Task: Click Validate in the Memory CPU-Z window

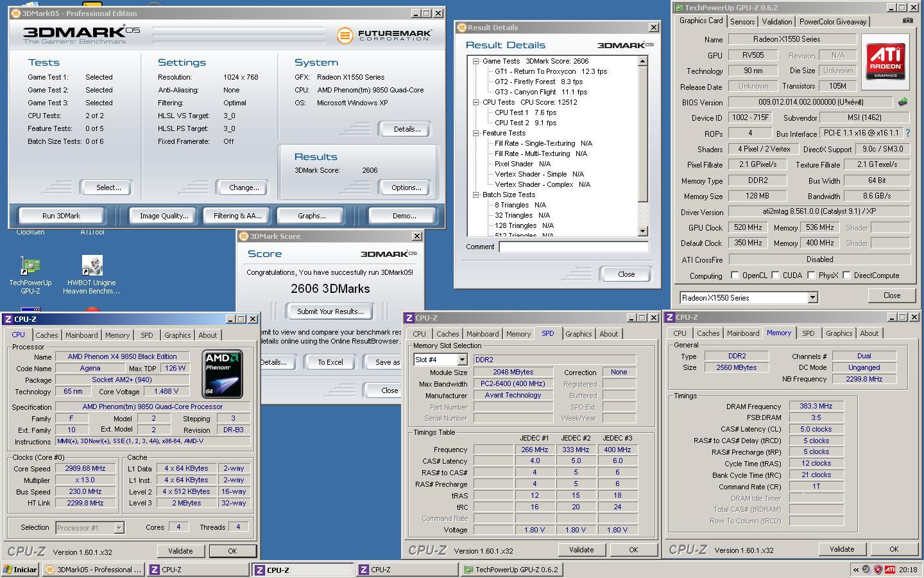Action: tap(842, 548)
